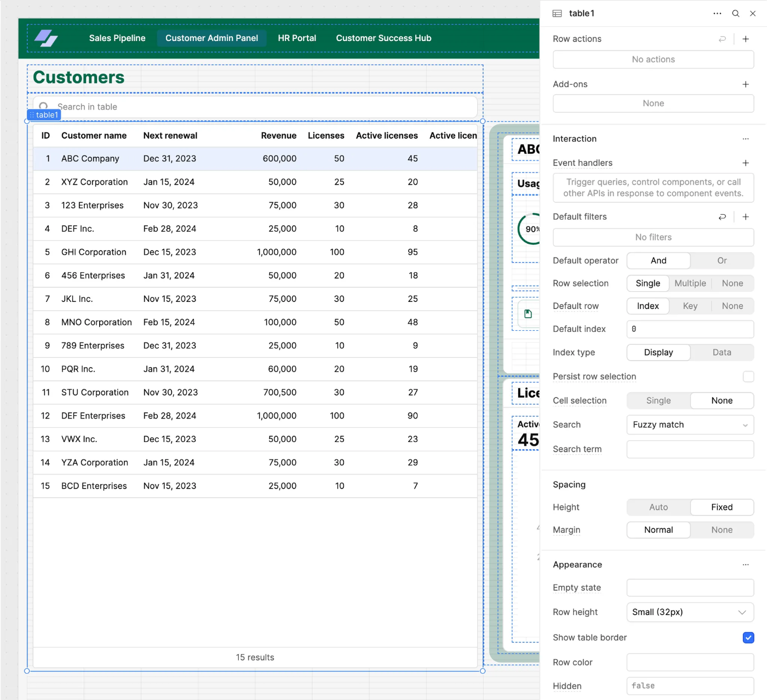Click the Active licenses column header
The width and height of the screenshot is (767, 700).
387,135
